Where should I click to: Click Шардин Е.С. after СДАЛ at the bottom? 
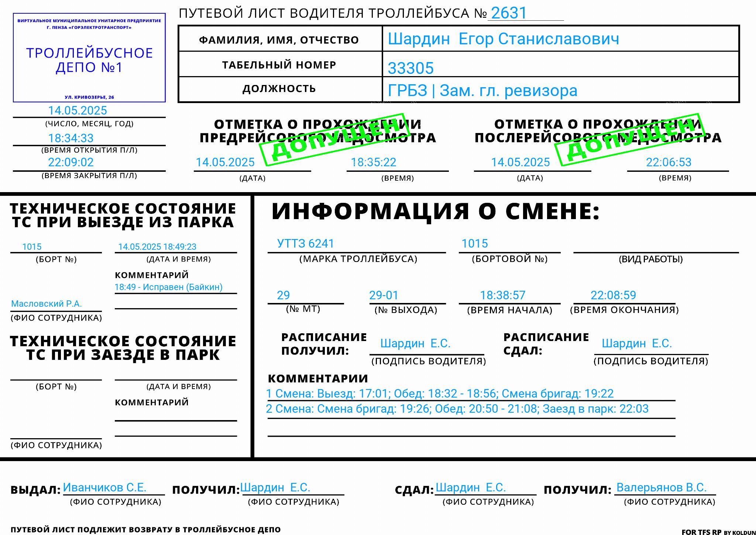point(471,487)
